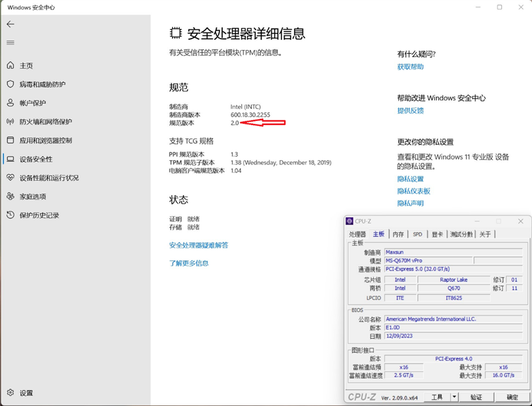Open the 隐私设置 link
Screen dimensions: 532x406
[410, 179]
